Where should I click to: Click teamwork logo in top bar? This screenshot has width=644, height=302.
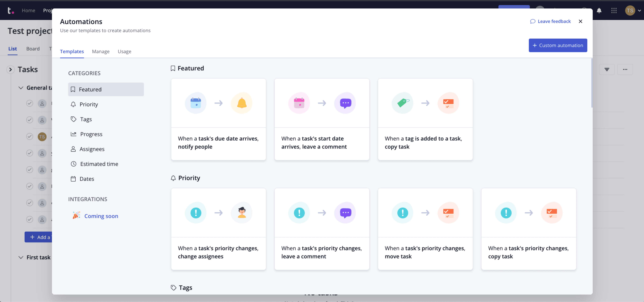pos(11,10)
